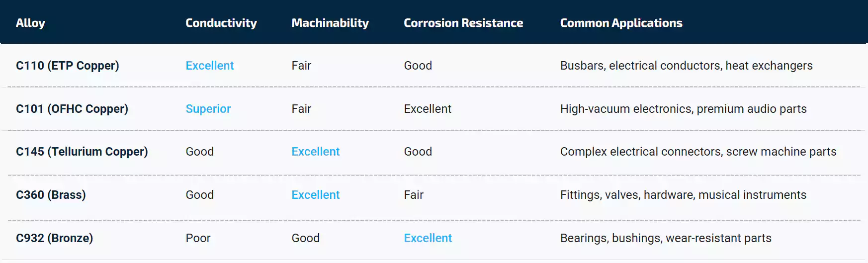Click High-vacuum electronics applications cell
The image size is (868, 263).
point(684,109)
